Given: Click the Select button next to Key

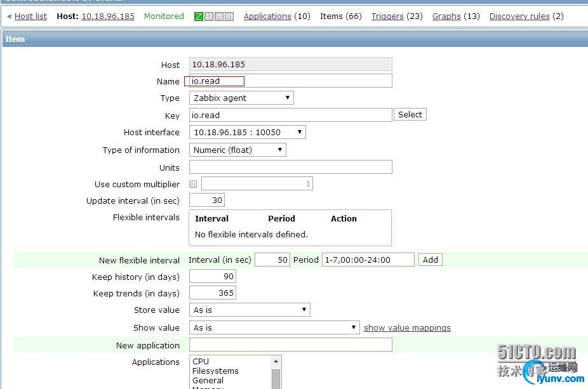Looking at the screenshot, I should click(410, 115).
